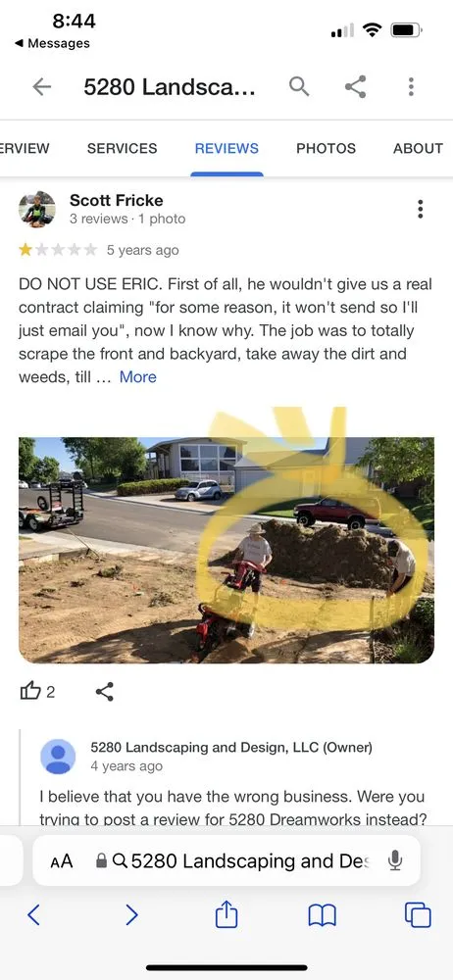Open the Safari AA reader options
453x980 pixels.
[x=62, y=861]
